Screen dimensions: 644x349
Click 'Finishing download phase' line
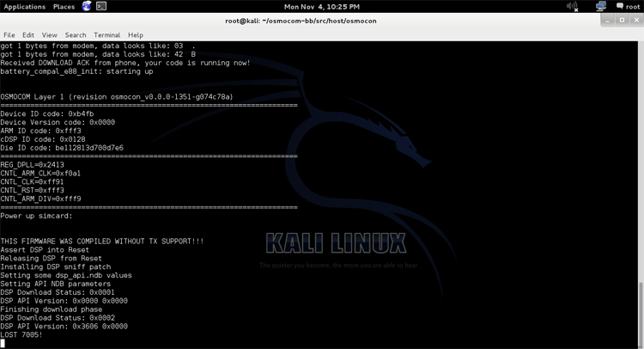click(x=52, y=309)
